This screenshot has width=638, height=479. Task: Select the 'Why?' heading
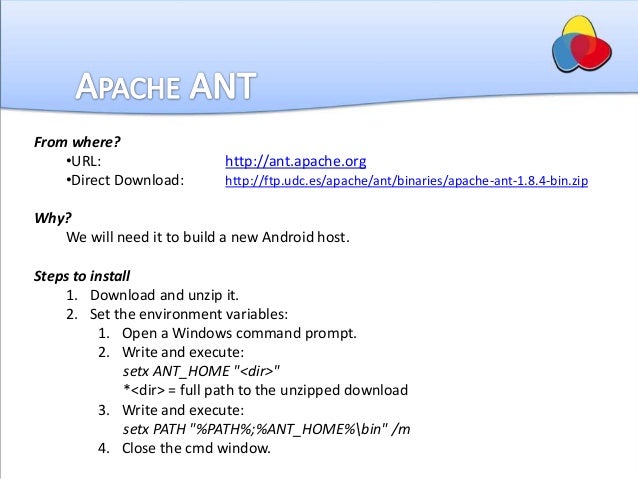tap(53, 218)
